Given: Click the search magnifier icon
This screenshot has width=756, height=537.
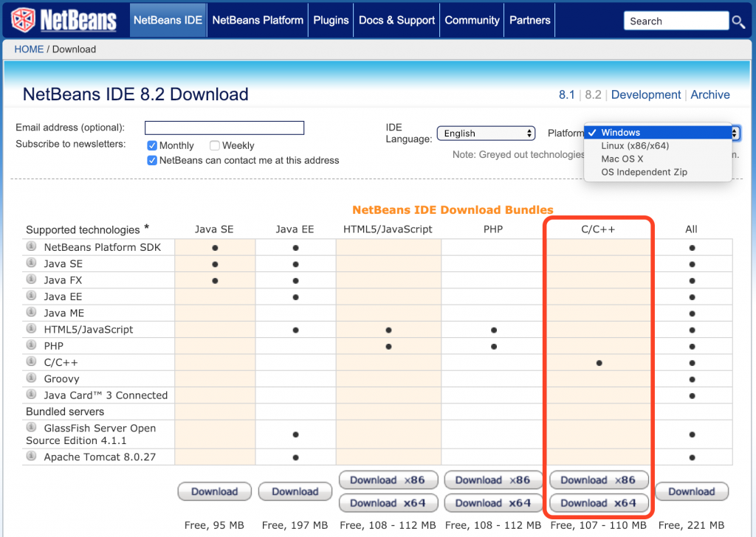Looking at the screenshot, I should pos(739,21).
